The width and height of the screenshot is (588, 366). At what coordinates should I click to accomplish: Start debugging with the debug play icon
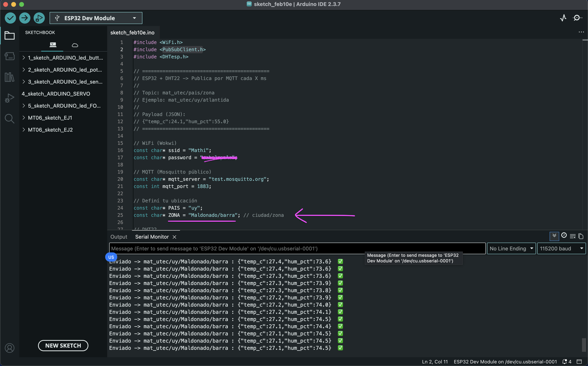point(39,18)
